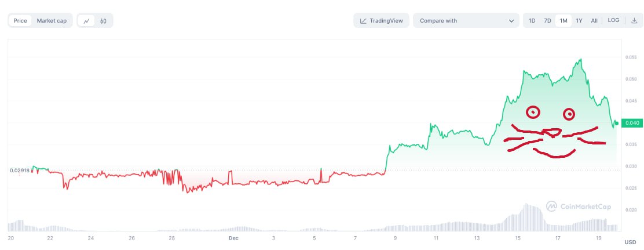Click the green 0.040 current price label
The height and width of the screenshot is (250, 644).
click(631, 123)
